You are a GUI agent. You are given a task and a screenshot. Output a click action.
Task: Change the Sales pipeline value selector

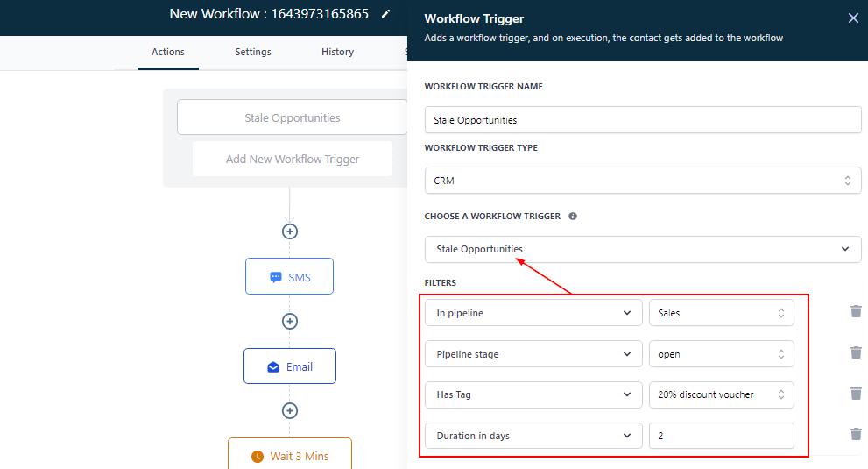tap(721, 313)
